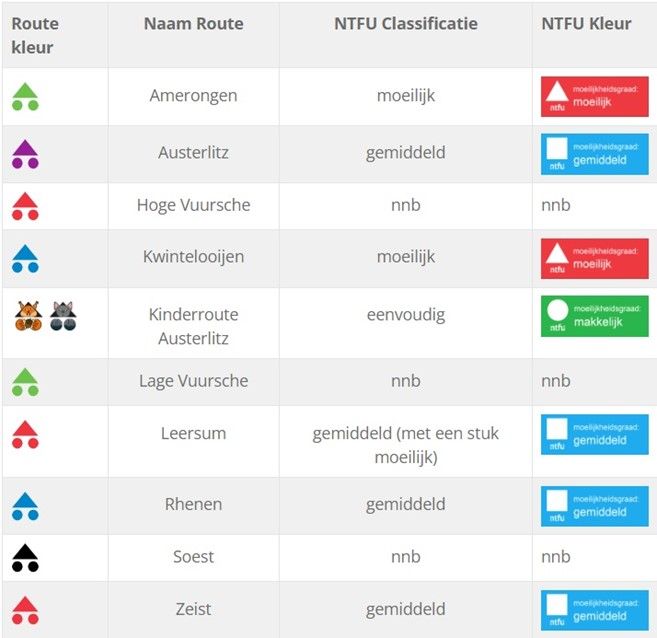Click the NTFU Classificatie column header

click(406, 24)
